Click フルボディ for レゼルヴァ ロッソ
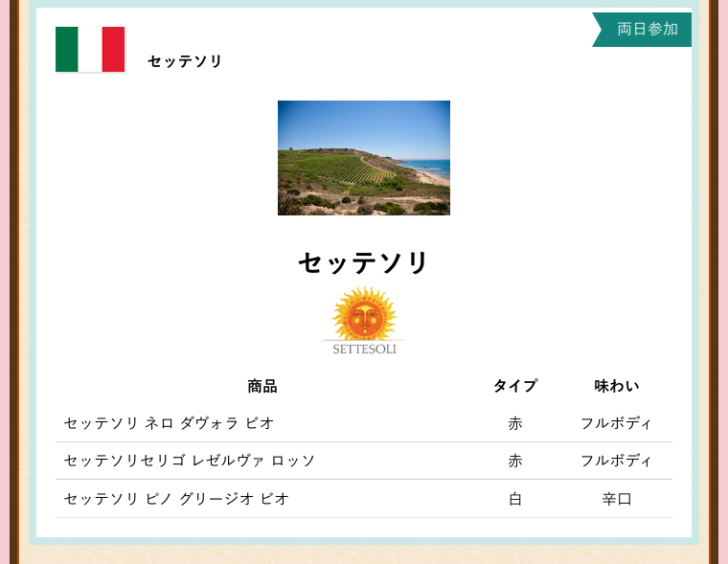 tap(617, 461)
